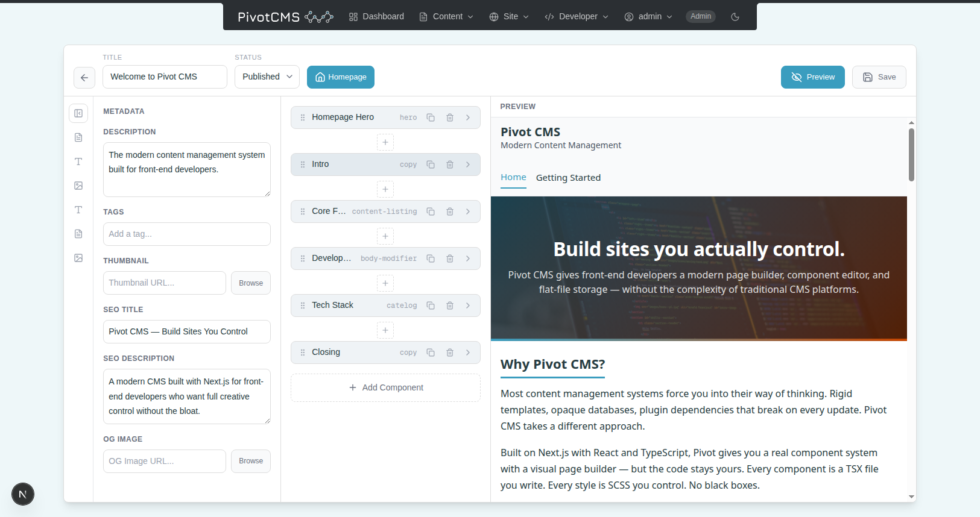Image resolution: width=980 pixels, height=517 pixels.
Task: Click the Intro row drag handle
Action: (303, 164)
